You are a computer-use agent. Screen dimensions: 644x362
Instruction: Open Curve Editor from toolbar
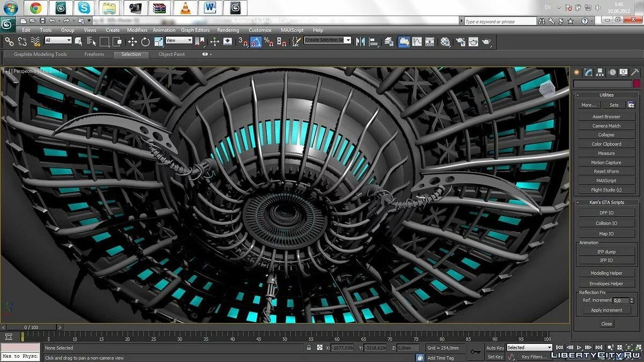416,41
